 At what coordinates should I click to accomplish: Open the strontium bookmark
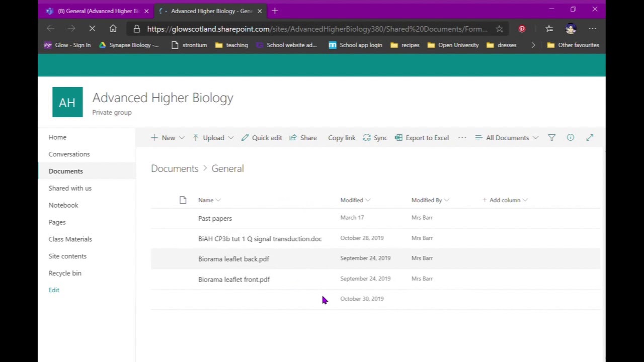tap(189, 45)
